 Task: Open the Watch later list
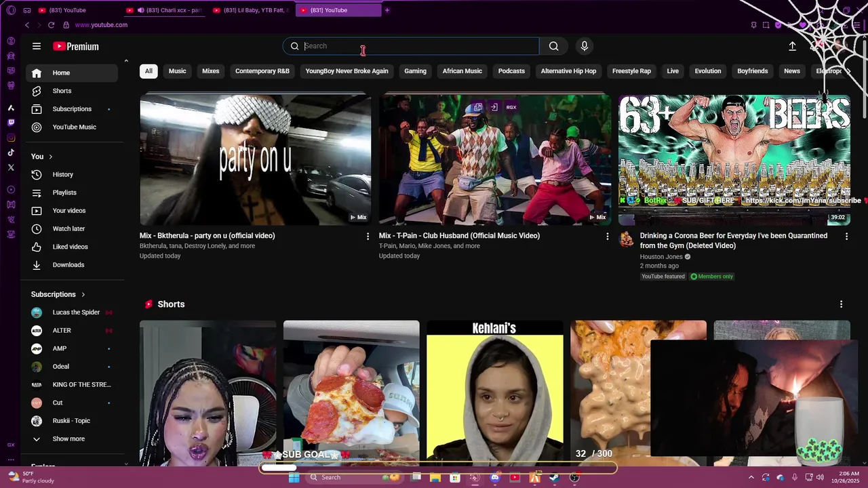(x=72, y=229)
